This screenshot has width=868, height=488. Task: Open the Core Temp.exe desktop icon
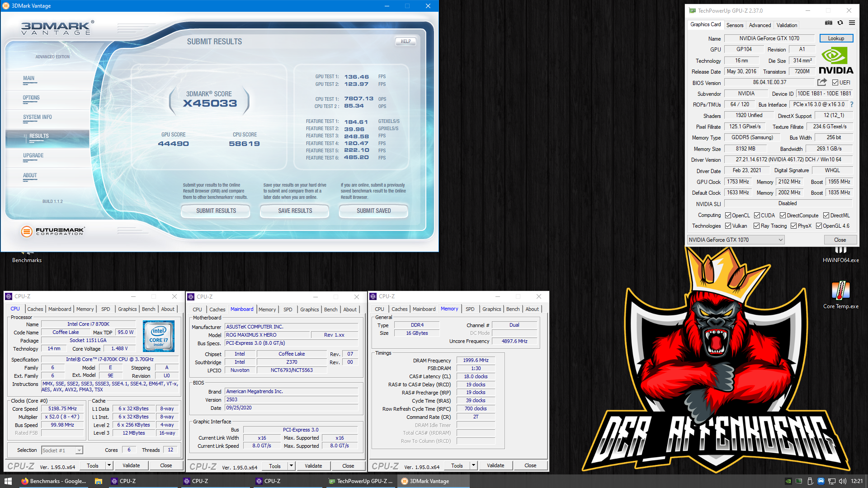[840, 295]
